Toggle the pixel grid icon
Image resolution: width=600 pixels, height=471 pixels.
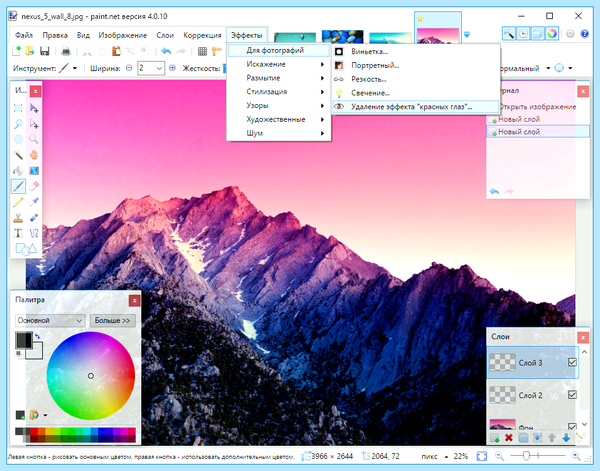click(x=202, y=51)
